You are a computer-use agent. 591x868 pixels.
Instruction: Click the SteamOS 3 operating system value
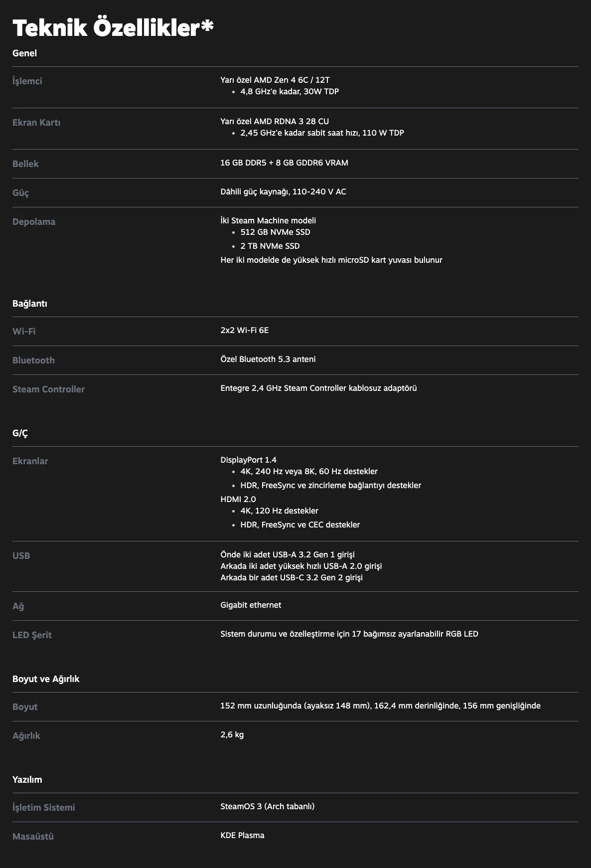tap(267, 807)
